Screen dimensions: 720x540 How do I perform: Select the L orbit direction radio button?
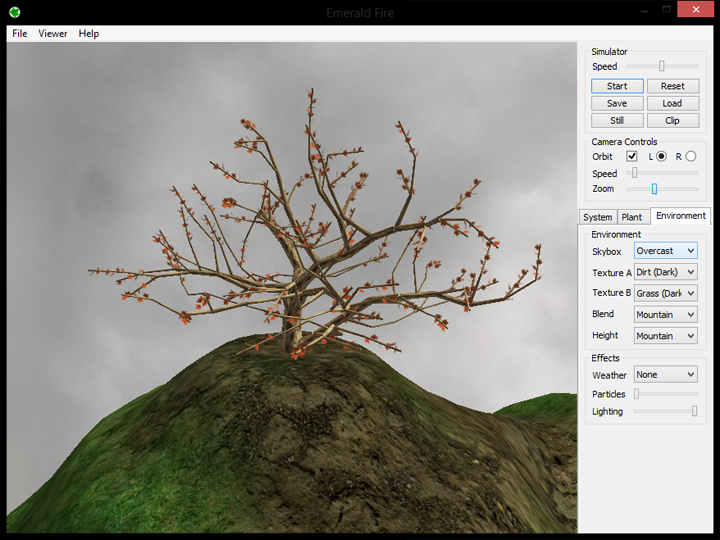[661, 156]
